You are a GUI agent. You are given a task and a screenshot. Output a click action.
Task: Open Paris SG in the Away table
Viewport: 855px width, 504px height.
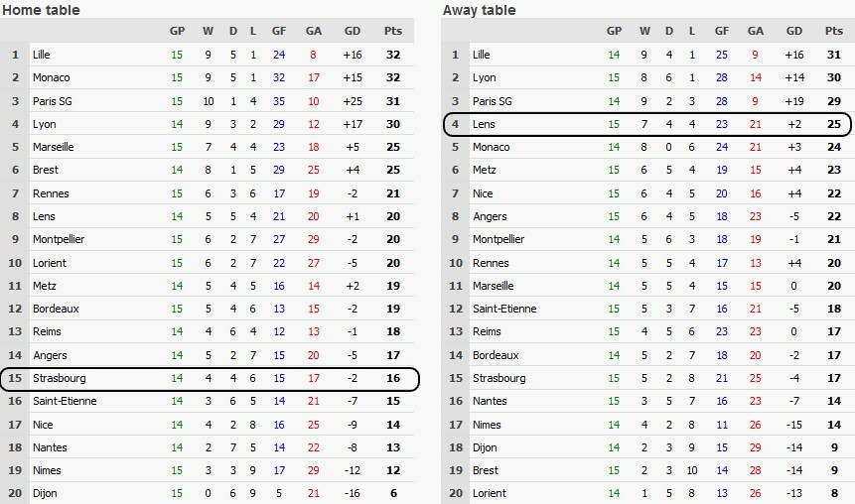point(492,101)
